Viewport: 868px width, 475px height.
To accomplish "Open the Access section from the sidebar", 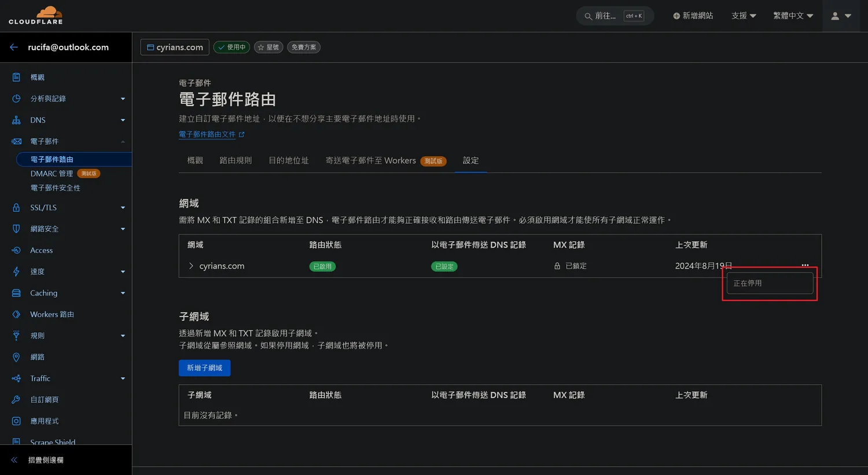I will click(x=41, y=250).
